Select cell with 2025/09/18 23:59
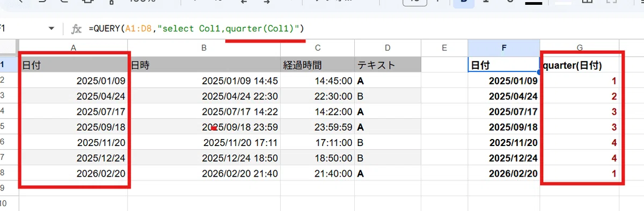 click(x=204, y=128)
